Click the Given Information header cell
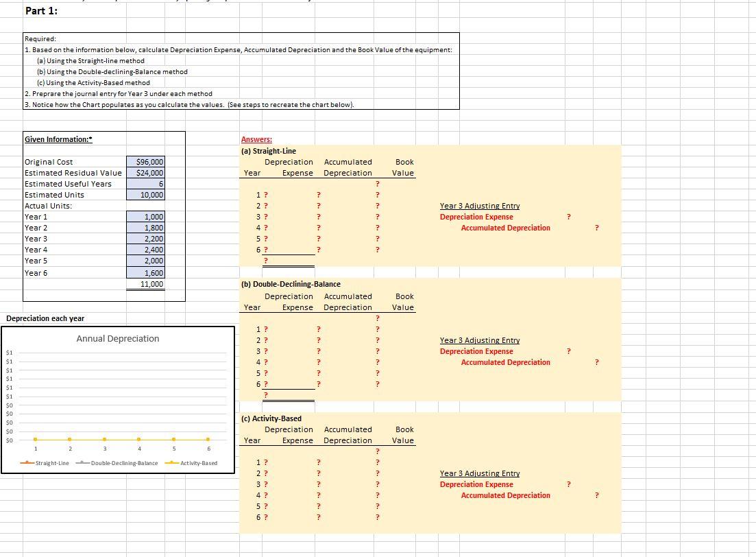This screenshot has width=756, height=557. [x=58, y=139]
